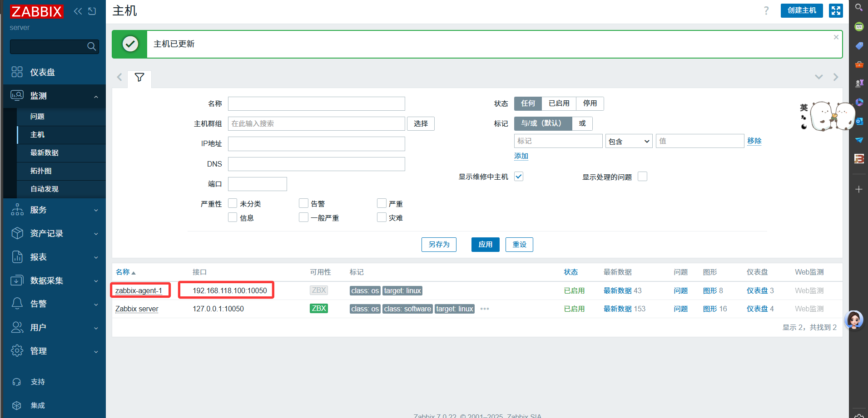Image resolution: width=868 pixels, height=418 pixels.
Task: Close the host updated message
Action: pos(836,37)
